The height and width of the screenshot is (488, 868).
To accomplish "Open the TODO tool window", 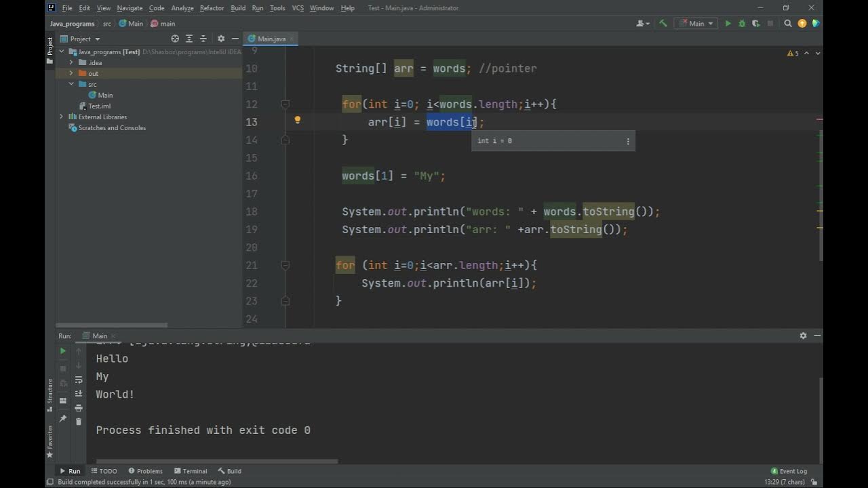I will click(x=104, y=471).
